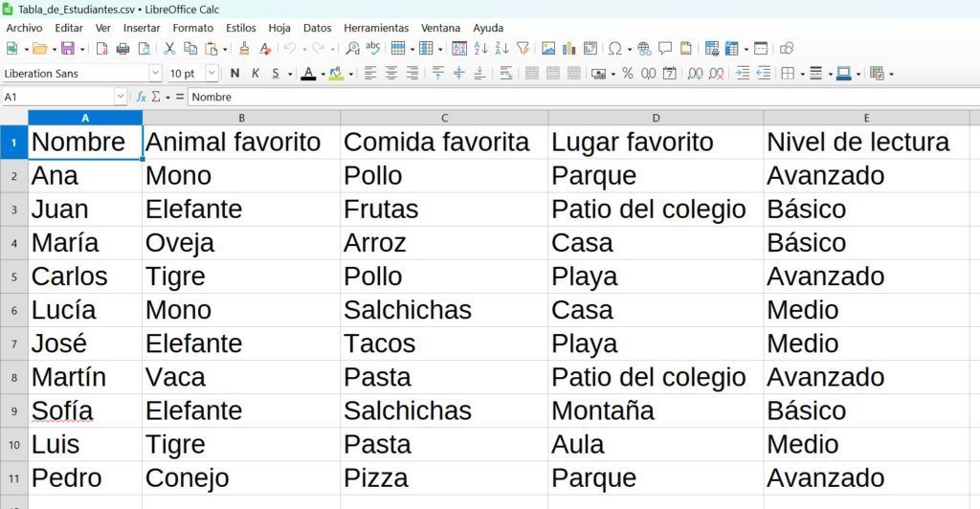The height and width of the screenshot is (509, 980).
Task: Toggle underline formatting S button
Action: pyautogui.click(x=276, y=74)
